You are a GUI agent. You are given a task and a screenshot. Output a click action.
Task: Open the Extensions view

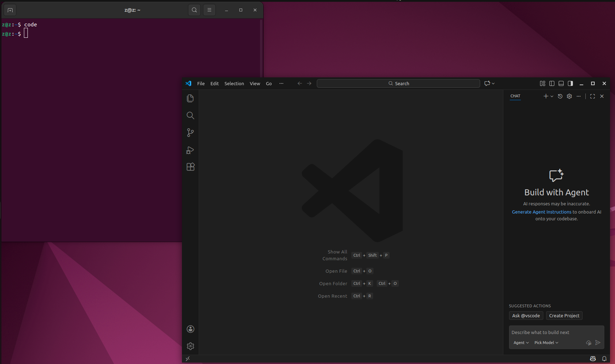click(190, 167)
